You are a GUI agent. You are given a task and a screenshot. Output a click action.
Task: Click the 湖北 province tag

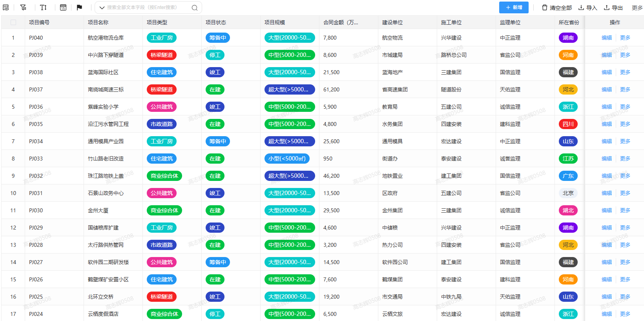coord(568,210)
